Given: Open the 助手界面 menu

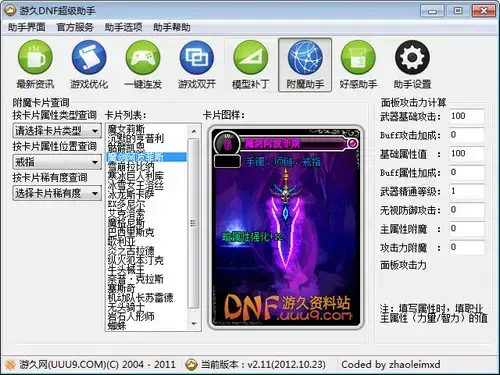Looking at the screenshot, I should (27, 27).
